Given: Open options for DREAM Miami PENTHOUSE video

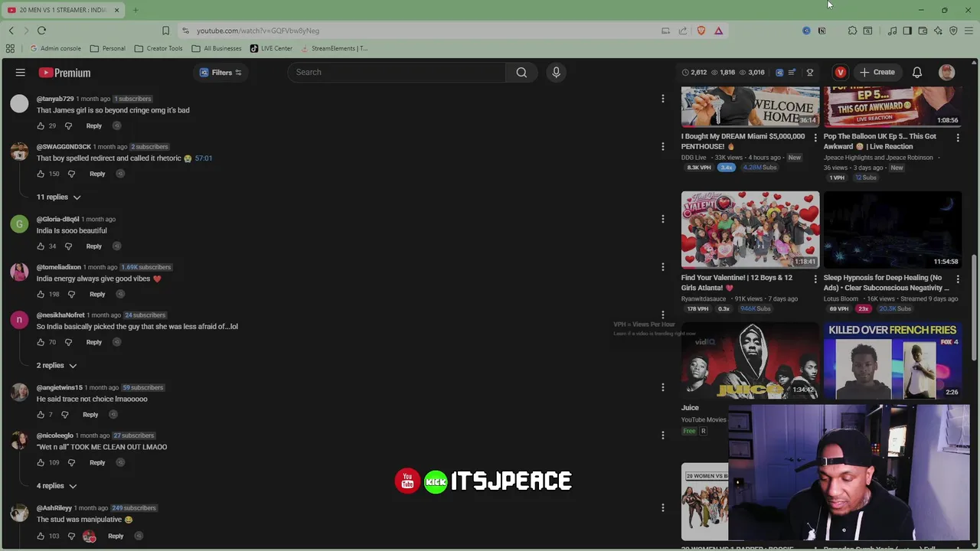Looking at the screenshot, I should pos(815,138).
